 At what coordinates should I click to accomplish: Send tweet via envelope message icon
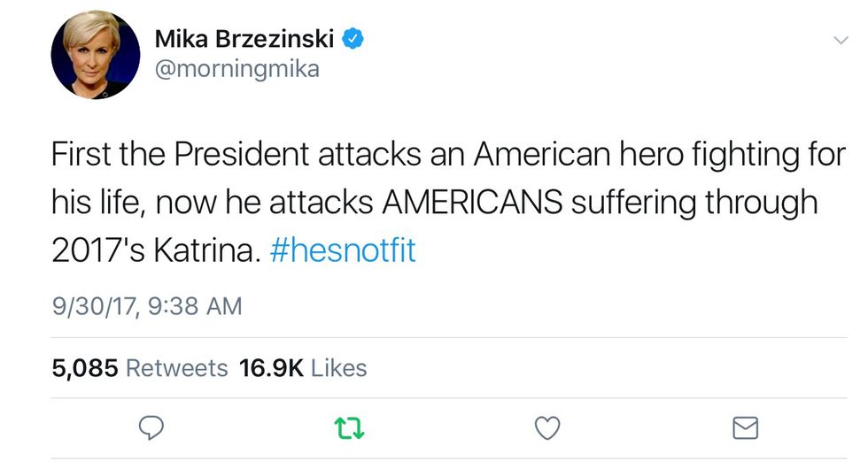[746, 429]
